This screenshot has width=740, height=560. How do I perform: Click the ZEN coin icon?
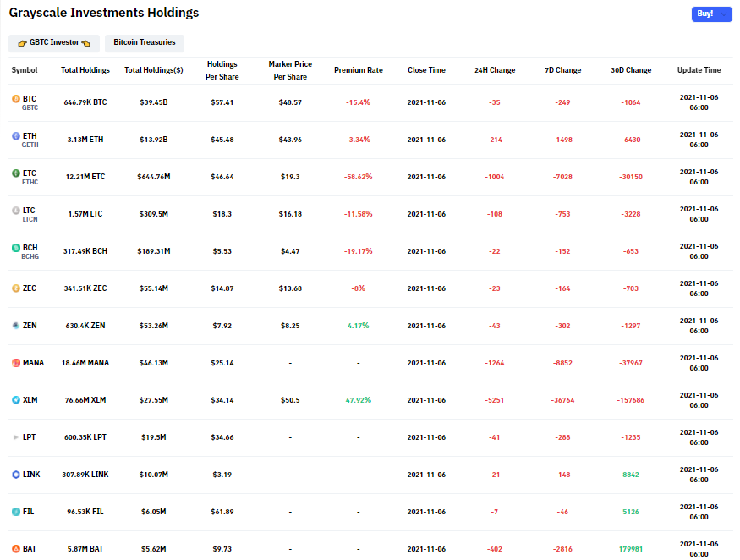[x=16, y=326]
